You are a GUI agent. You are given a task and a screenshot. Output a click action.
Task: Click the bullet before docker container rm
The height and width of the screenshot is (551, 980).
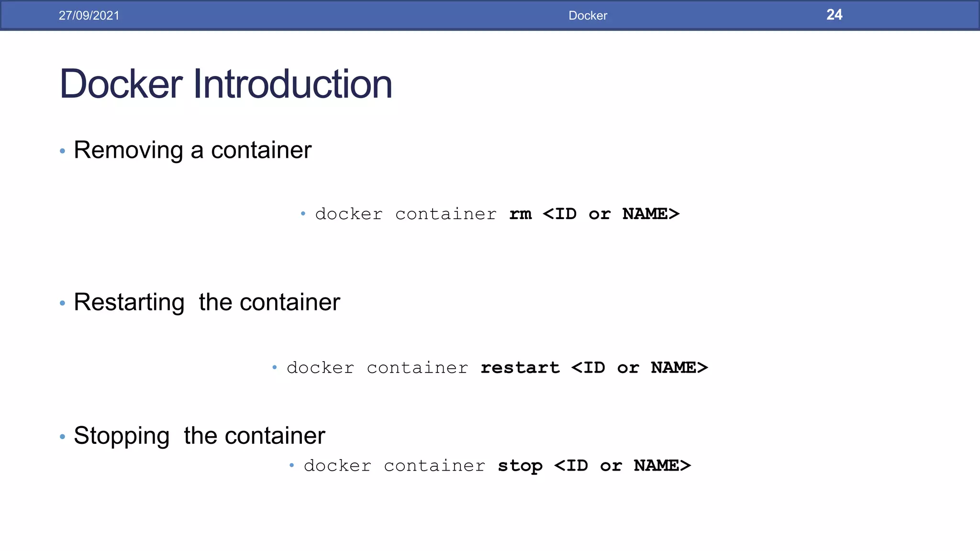303,213
